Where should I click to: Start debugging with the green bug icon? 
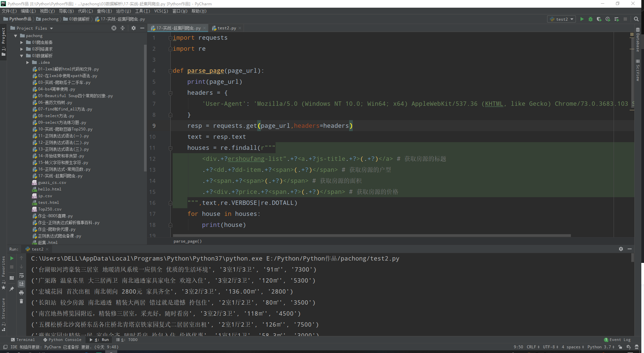[x=591, y=19]
